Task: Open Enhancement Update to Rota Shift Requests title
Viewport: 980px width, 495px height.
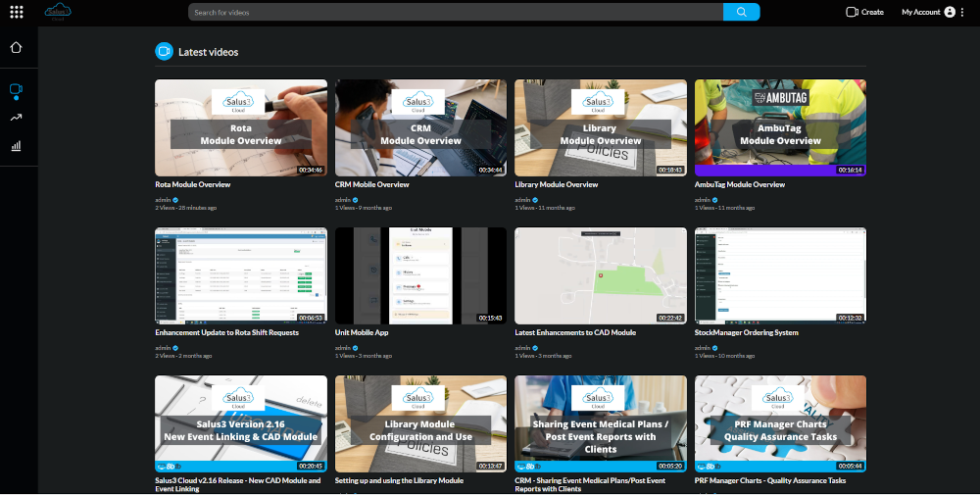Action: [x=227, y=332]
